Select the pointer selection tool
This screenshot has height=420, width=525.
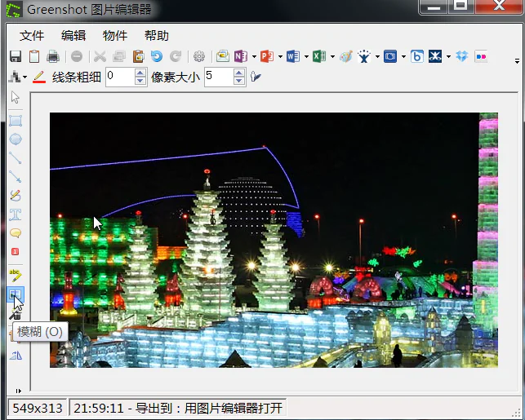(x=15, y=97)
